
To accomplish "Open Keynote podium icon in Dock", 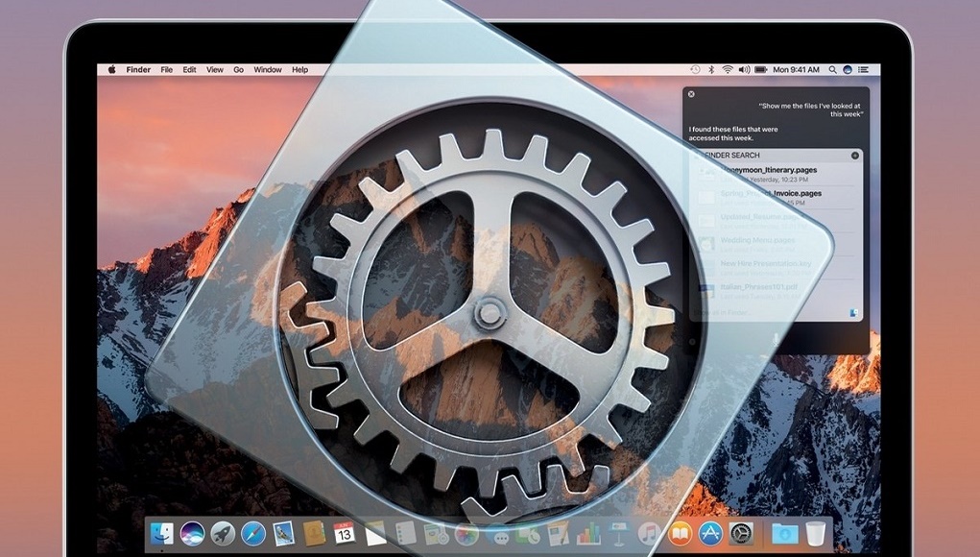I will tap(619, 534).
